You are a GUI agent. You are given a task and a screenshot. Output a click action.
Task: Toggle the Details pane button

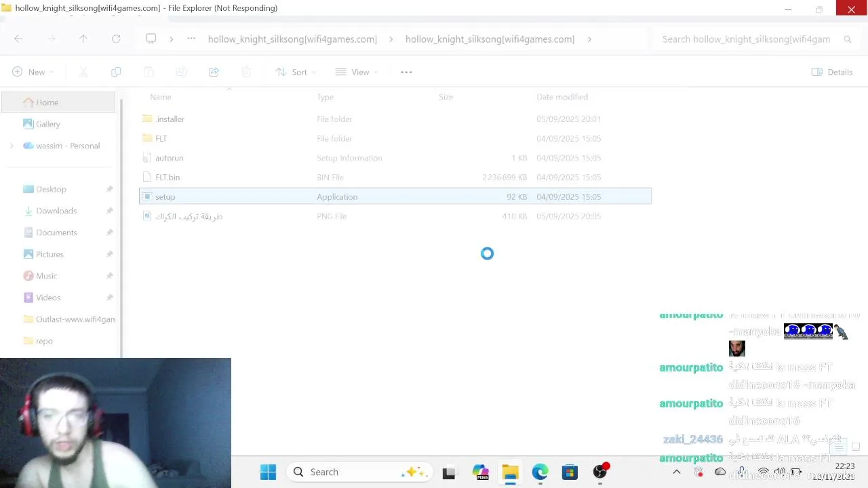click(832, 72)
